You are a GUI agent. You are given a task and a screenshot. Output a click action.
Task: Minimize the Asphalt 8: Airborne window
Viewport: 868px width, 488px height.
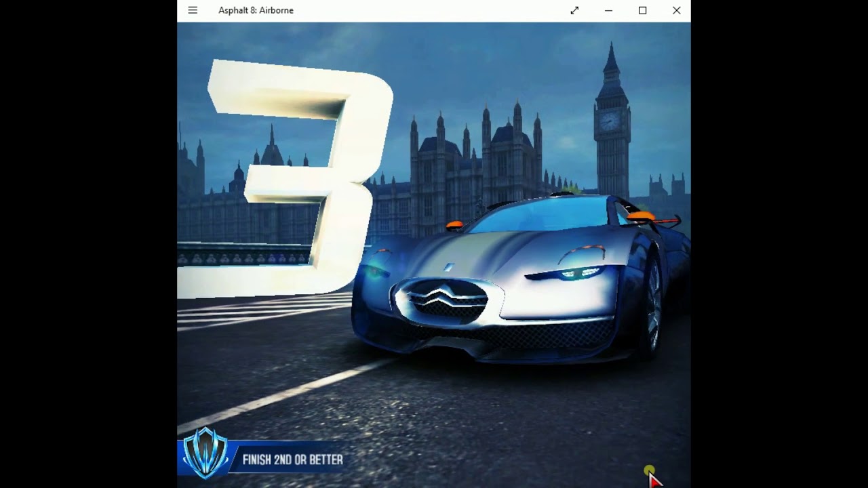608,10
